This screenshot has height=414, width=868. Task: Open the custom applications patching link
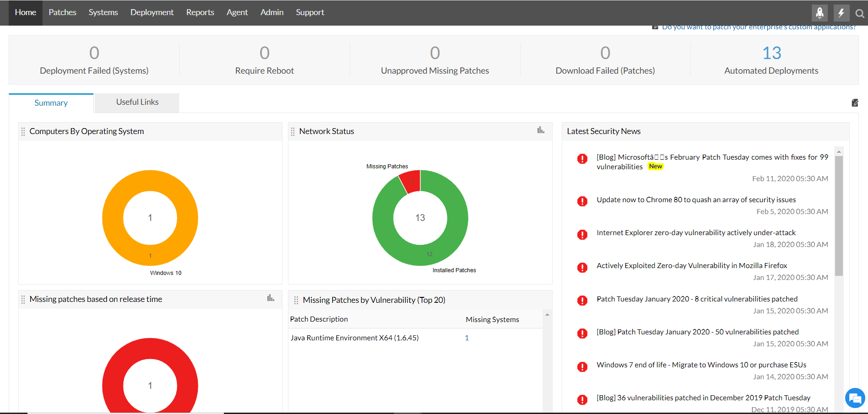759,27
